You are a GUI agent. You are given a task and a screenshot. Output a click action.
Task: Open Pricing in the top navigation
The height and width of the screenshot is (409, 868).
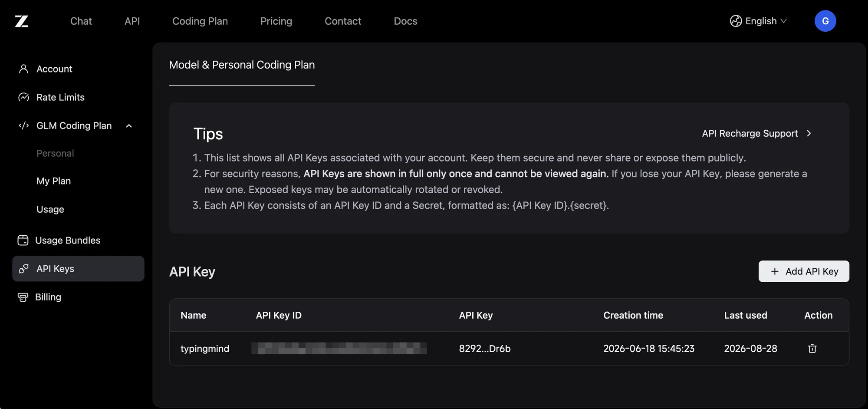point(276,21)
